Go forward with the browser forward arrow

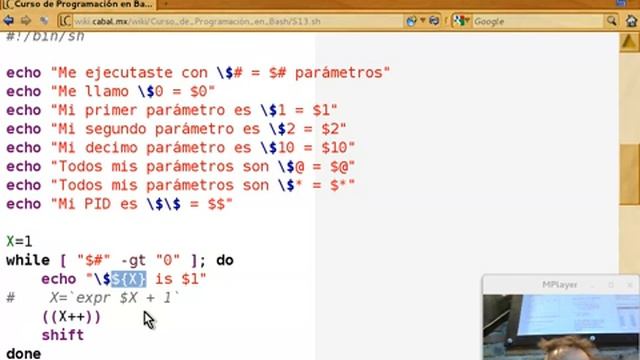click(x=26, y=20)
